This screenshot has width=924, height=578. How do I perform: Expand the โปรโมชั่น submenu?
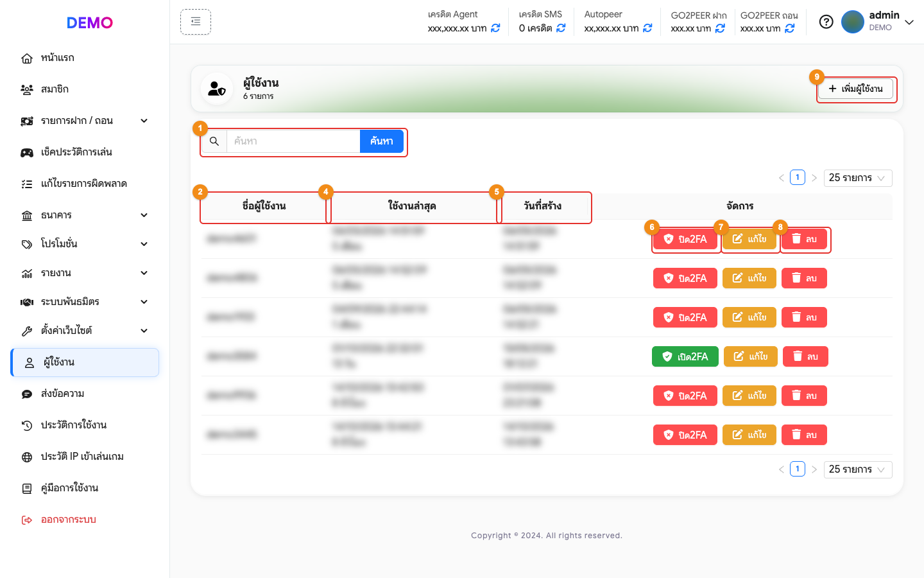point(85,244)
